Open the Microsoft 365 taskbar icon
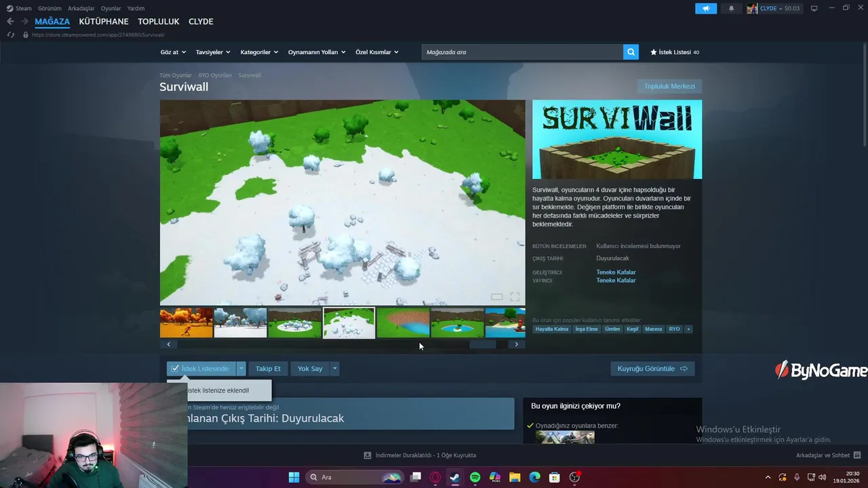This screenshot has height=488, width=868. (494, 477)
